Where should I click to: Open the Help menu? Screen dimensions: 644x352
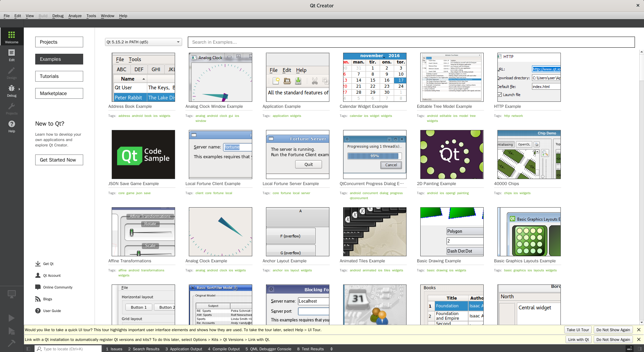pyautogui.click(x=123, y=16)
